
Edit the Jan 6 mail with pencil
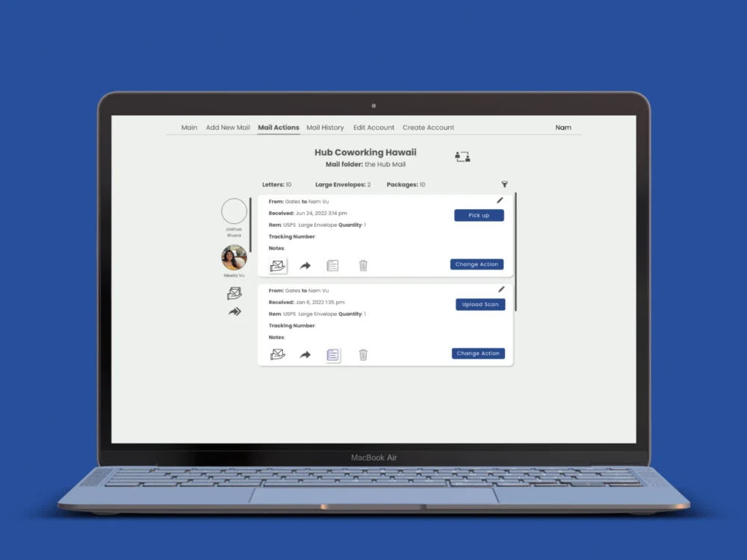pyautogui.click(x=501, y=290)
